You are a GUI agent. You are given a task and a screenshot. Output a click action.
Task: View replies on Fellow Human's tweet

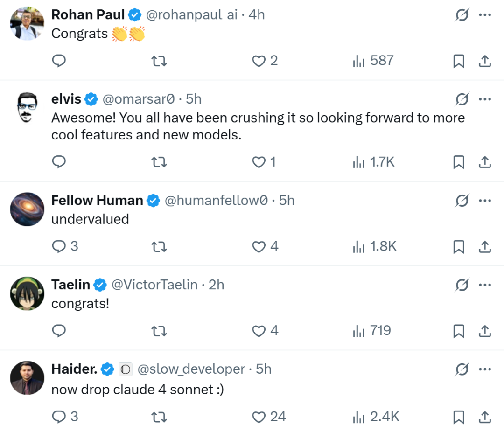pos(58,246)
